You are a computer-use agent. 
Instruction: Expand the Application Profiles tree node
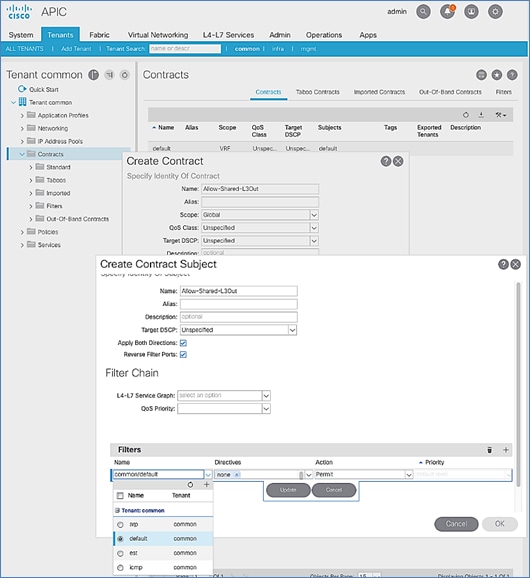click(22, 116)
